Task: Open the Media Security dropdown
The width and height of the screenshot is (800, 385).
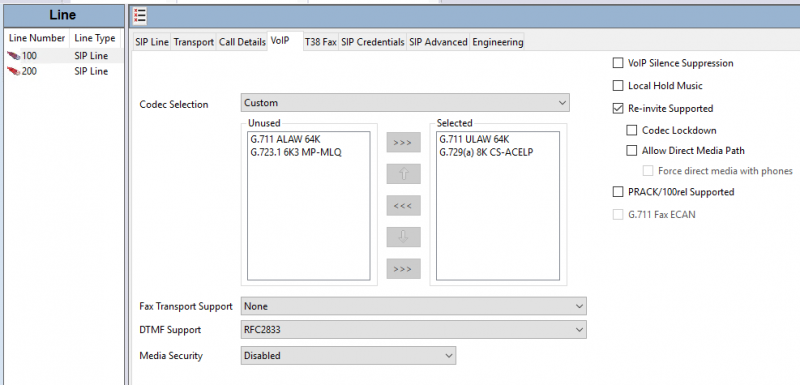Action: coord(348,355)
